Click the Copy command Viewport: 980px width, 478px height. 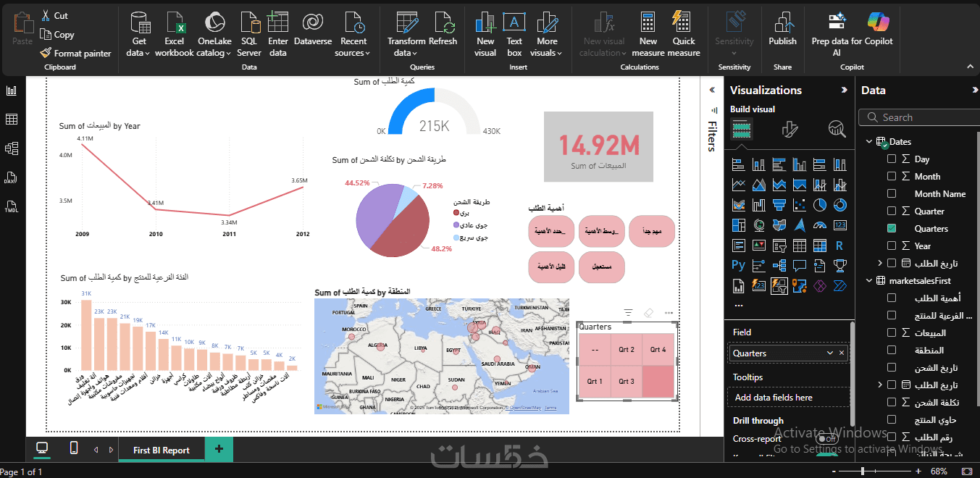(57, 34)
